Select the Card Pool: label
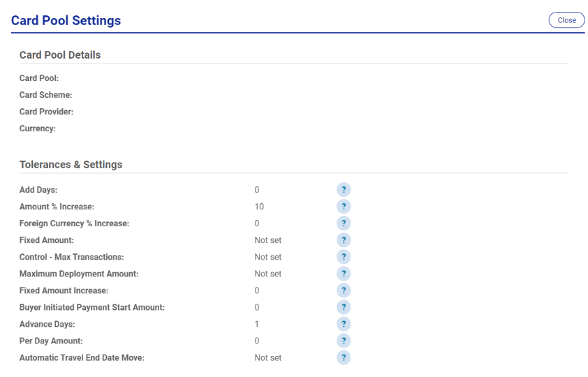 (x=39, y=78)
